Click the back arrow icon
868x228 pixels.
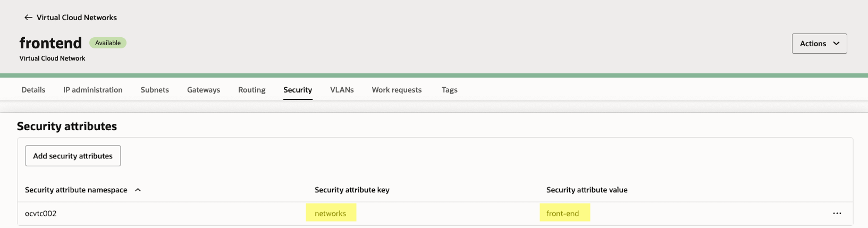29,18
